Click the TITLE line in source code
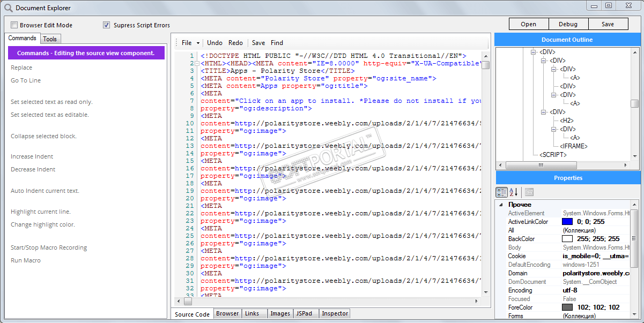 coord(278,71)
